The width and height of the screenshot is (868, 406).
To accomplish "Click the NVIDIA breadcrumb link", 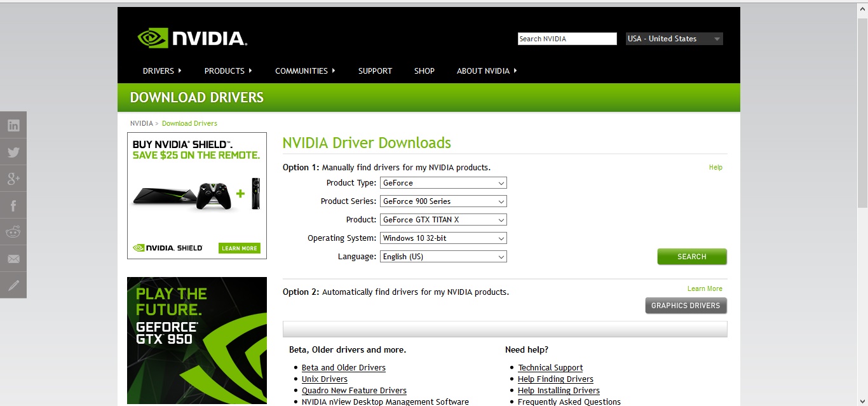I will (x=142, y=123).
